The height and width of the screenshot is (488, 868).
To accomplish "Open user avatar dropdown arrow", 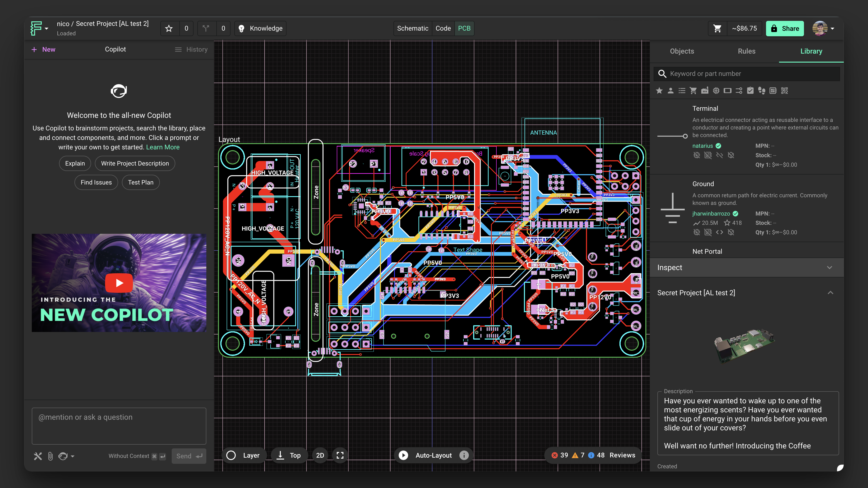I will click(x=833, y=29).
